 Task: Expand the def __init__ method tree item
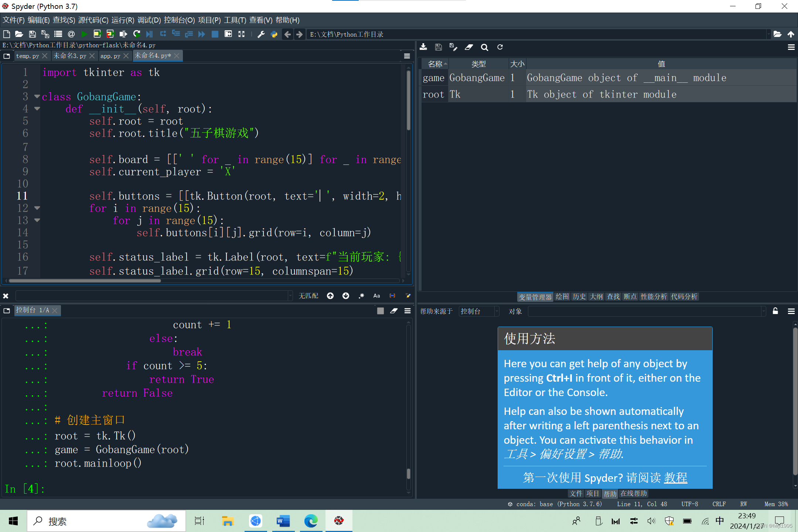pyautogui.click(x=37, y=109)
